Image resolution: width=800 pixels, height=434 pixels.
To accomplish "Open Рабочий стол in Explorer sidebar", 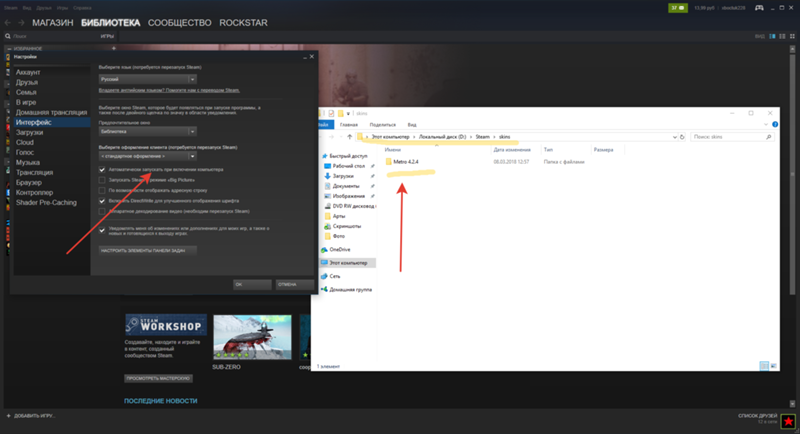I will point(348,166).
